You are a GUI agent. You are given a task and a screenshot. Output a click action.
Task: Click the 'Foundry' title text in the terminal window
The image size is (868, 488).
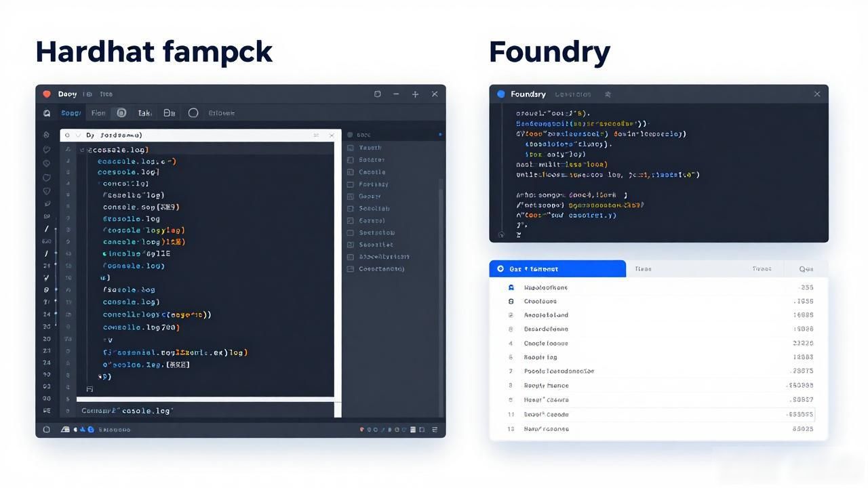point(528,94)
